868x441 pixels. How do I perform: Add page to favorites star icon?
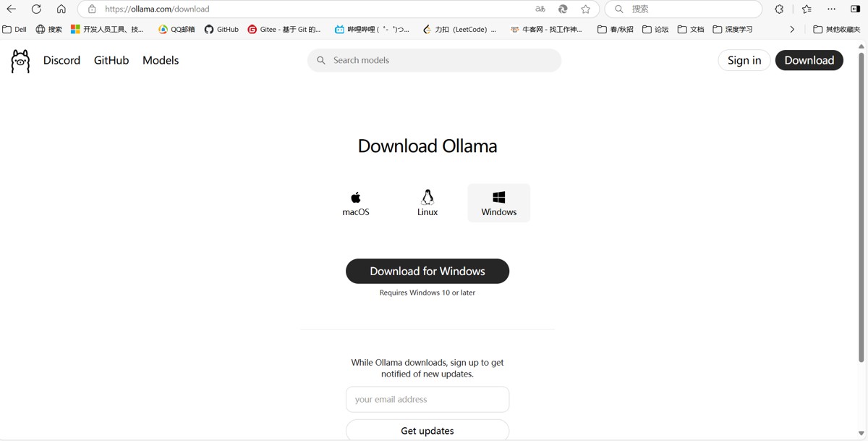pyautogui.click(x=586, y=9)
